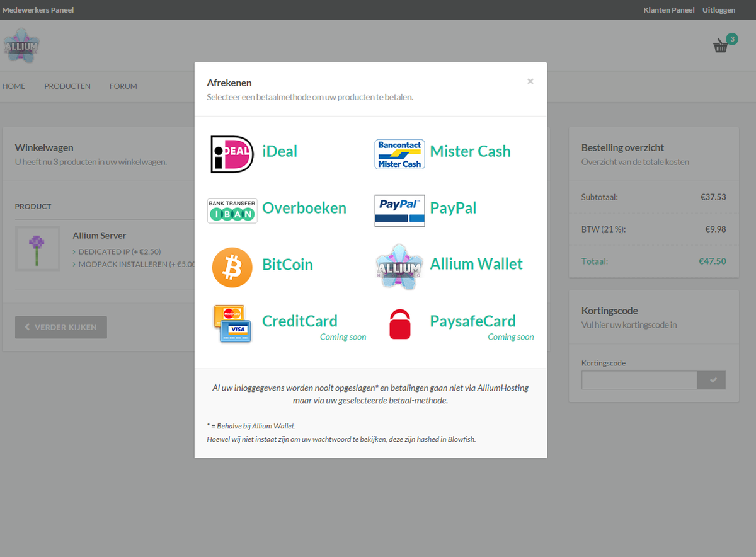Open the Home menu item

pos(14,86)
